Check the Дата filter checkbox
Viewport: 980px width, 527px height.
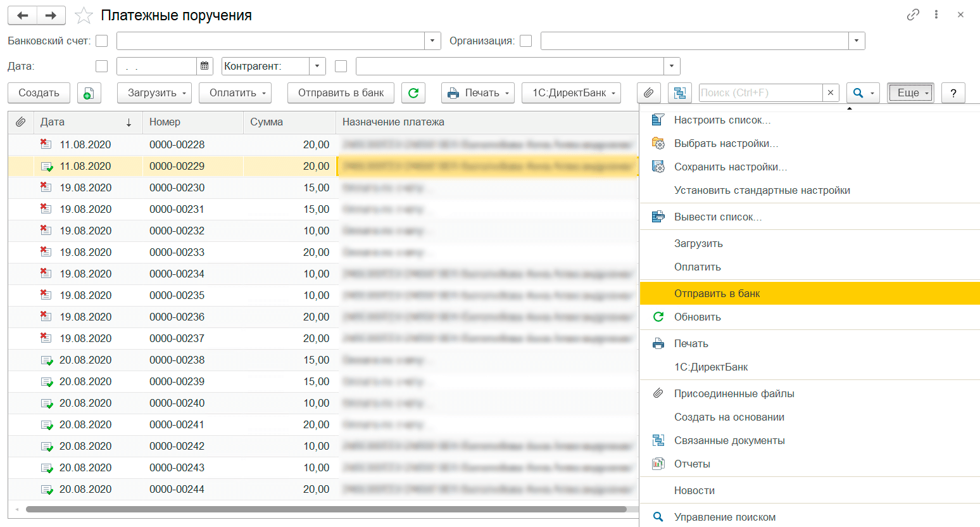click(101, 66)
